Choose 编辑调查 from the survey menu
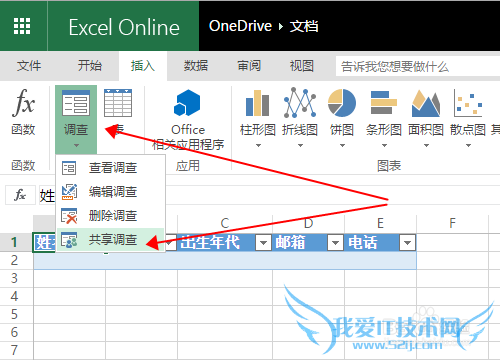The width and height of the screenshot is (500, 360). (111, 192)
